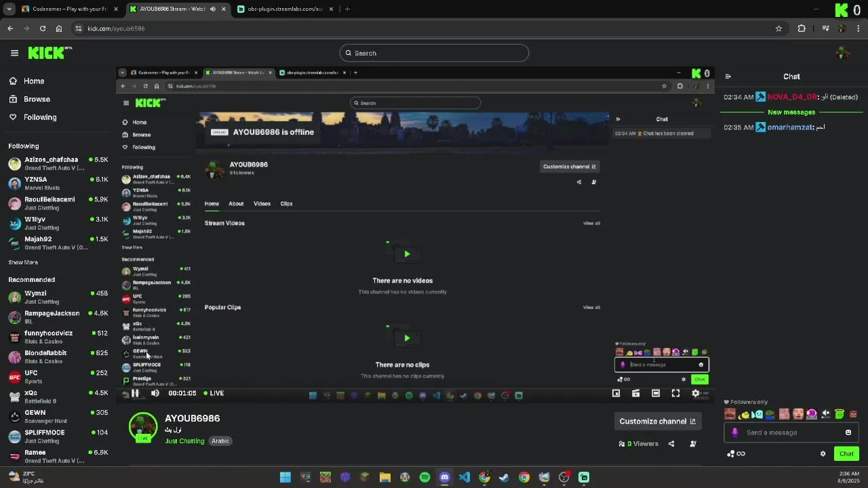The height and width of the screenshot is (488, 868).
Task: Open player quality settings gear
Action: click(695, 393)
